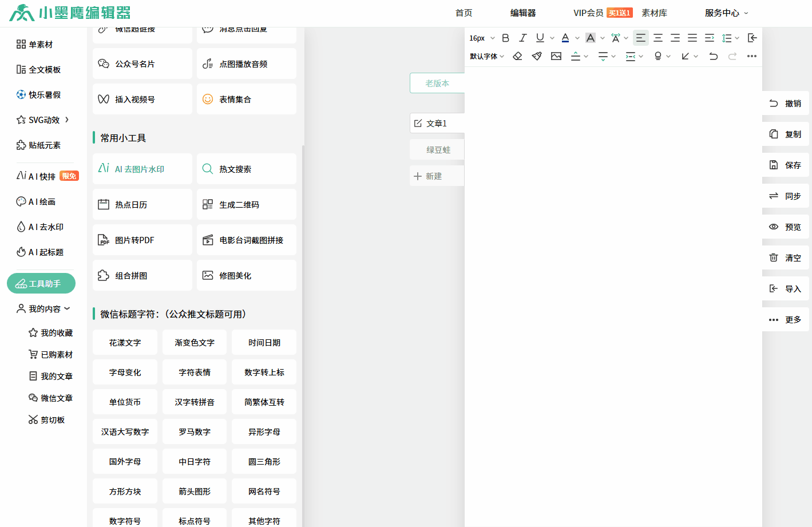
Task: Apply the font color swatch A
Action: pos(565,38)
